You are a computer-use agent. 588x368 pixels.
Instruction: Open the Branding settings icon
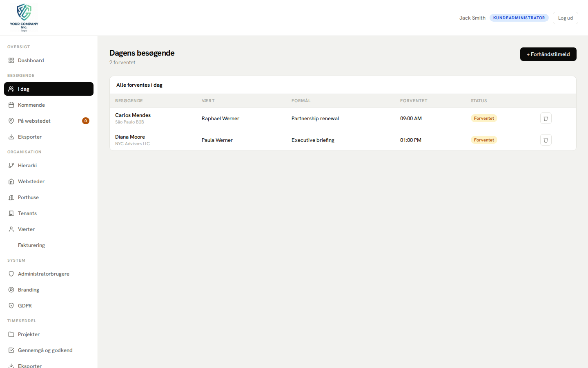[x=11, y=289]
